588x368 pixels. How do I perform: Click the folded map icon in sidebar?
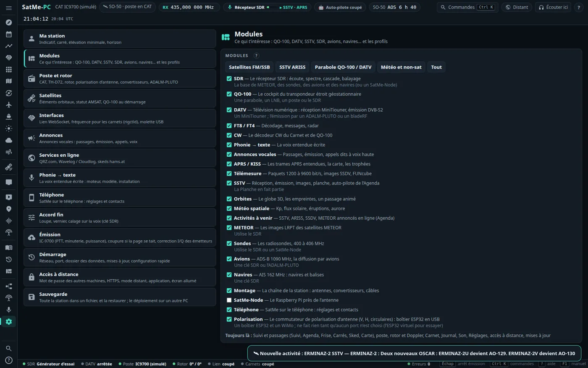coord(8,81)
